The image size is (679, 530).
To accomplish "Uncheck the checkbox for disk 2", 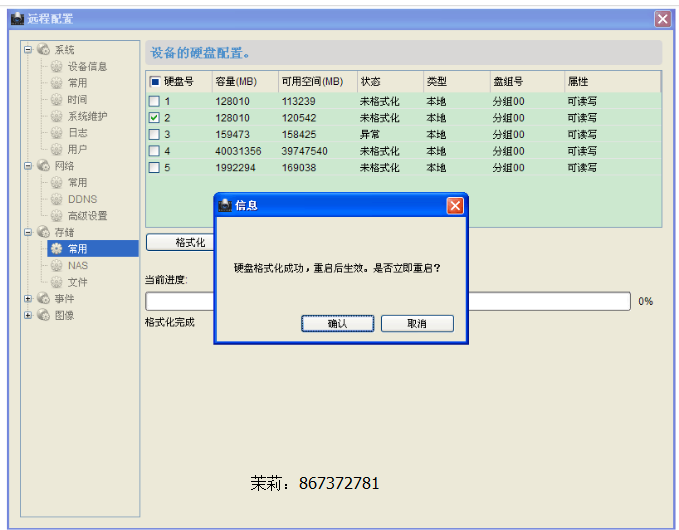I will click(154, 118).
